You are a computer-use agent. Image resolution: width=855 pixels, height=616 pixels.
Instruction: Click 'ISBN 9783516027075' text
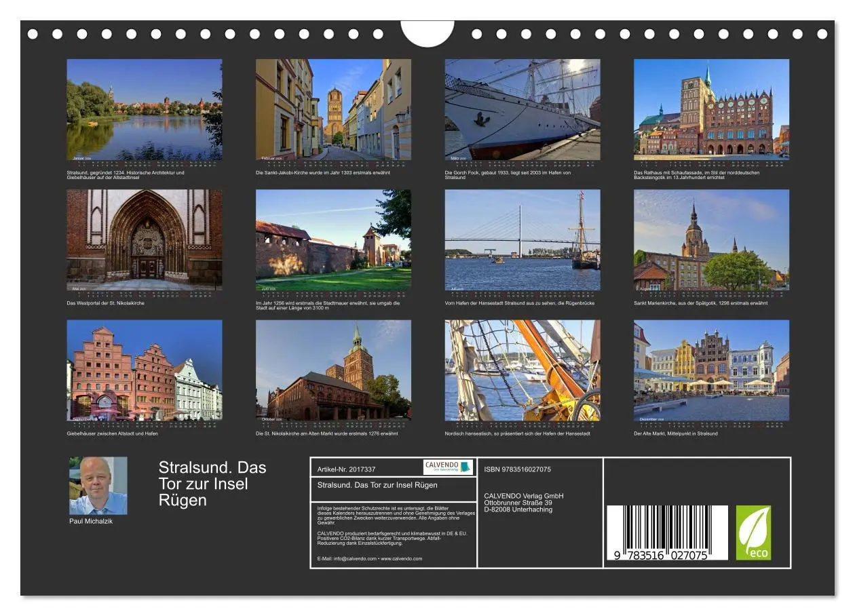point(518,469)
